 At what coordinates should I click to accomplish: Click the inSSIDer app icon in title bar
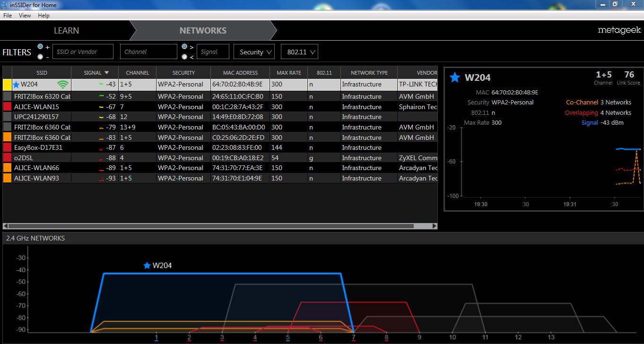tap(5, 5)
